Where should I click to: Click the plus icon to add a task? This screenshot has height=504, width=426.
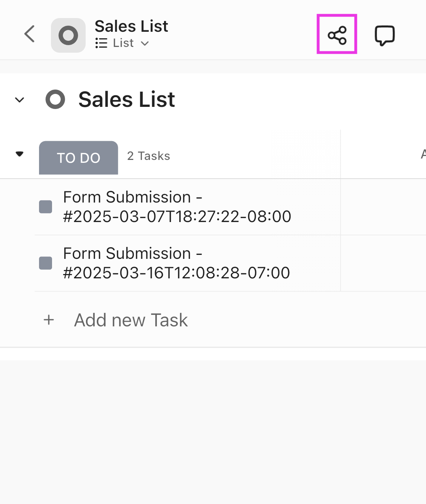pos(48,320)
